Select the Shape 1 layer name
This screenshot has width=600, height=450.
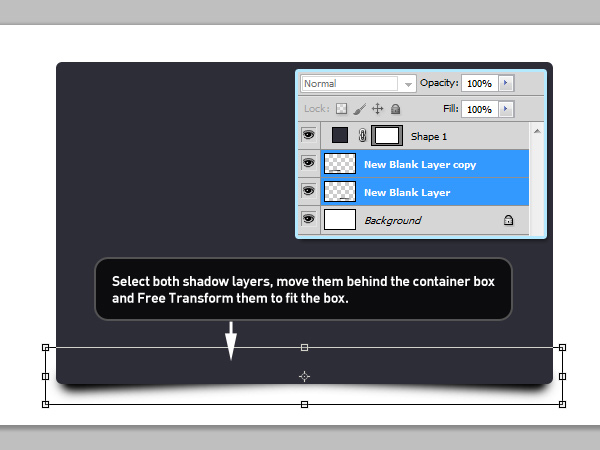pyautogui.click(x=429, y=137)
